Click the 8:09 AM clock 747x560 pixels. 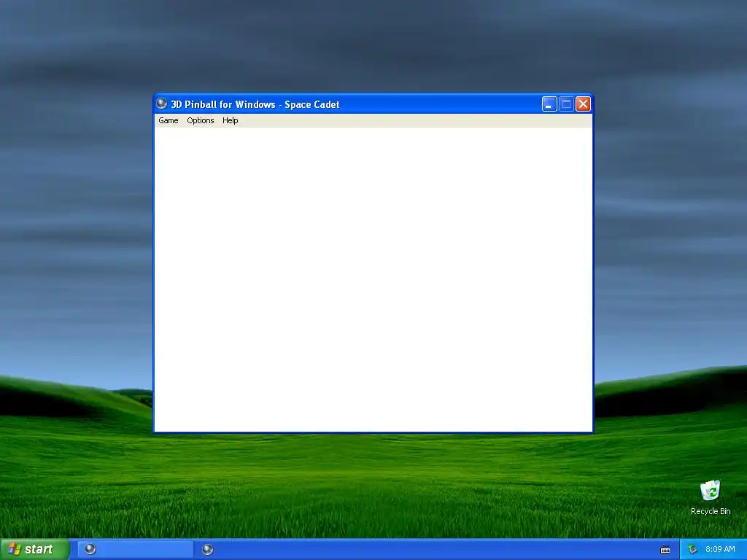click(720, 549)
